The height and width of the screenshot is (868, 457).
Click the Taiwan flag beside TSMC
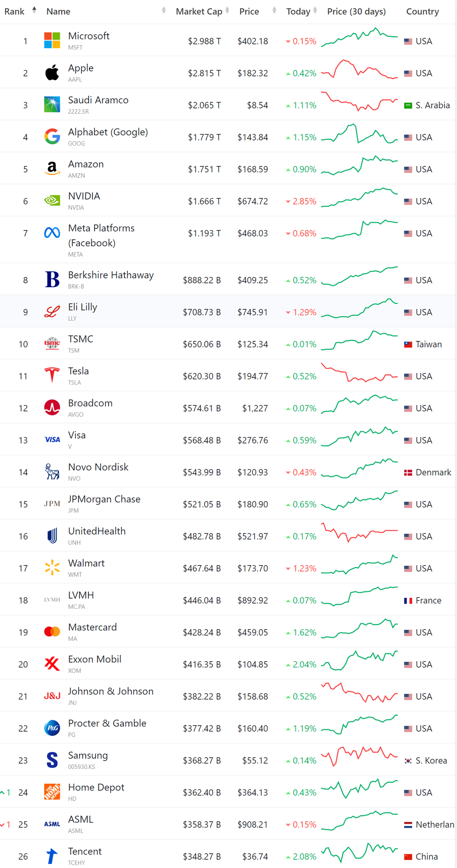click(x=408, y=344)
